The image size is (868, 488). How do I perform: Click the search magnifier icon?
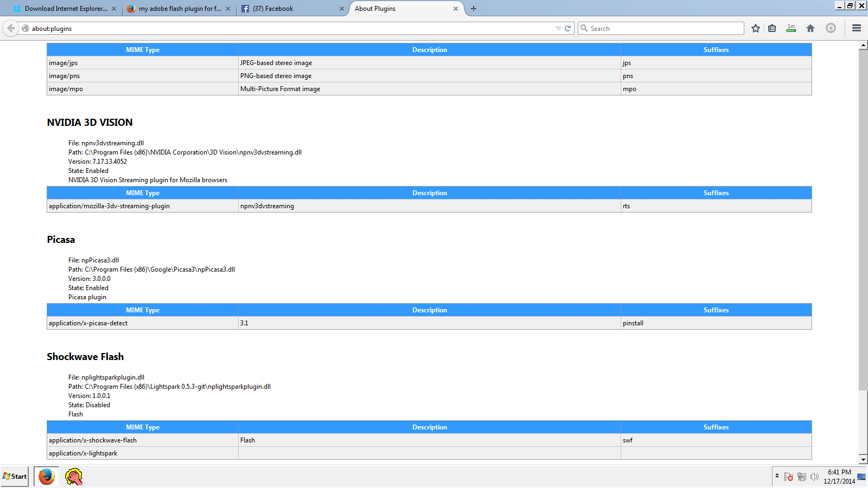(584, 28)
